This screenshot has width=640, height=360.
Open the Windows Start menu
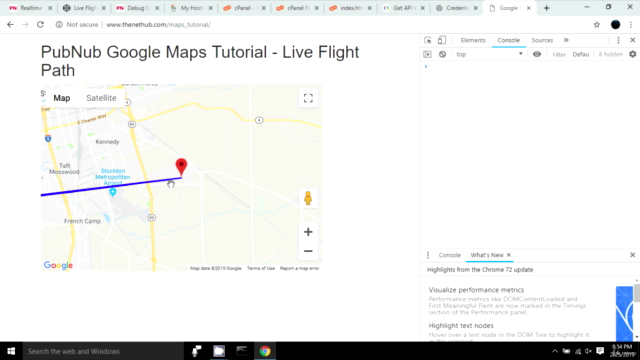11,351
